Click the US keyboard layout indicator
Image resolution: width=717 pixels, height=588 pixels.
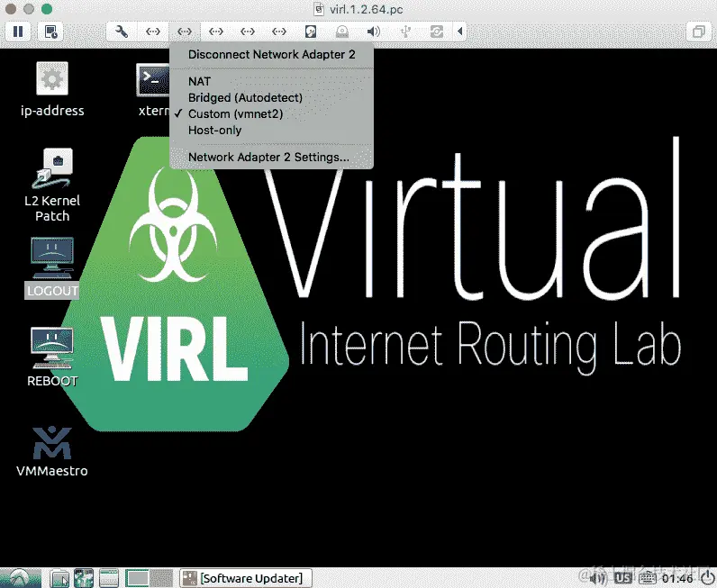click(623, 579)
